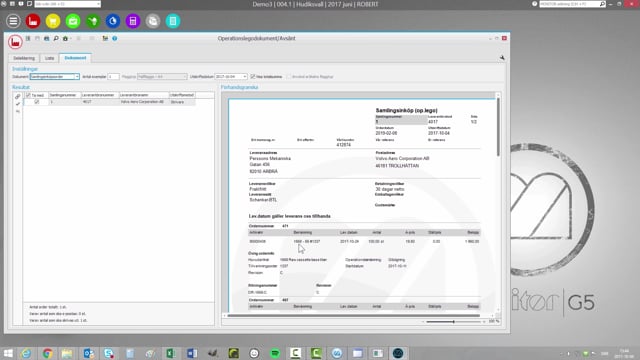The image size is (640, 360).
Task: Open the red factory module icon
Action: [x=33, y=21]
